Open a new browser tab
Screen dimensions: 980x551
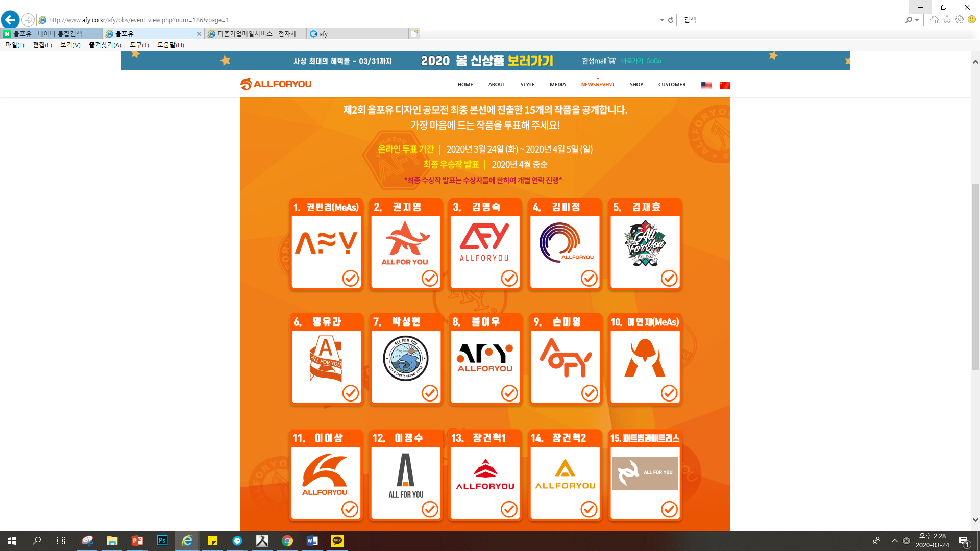[x=414, y=34]
